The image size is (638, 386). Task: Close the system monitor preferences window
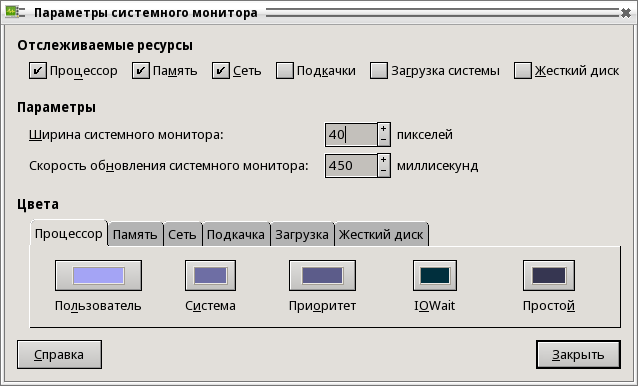click(626, 13)
